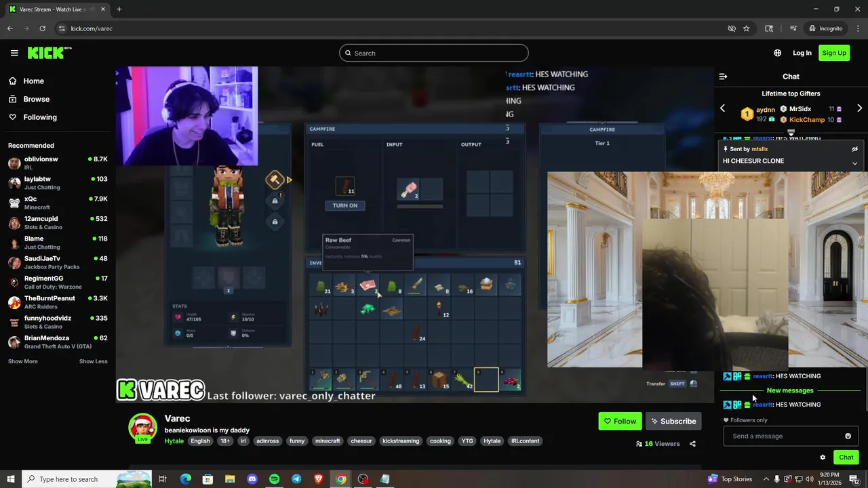Image resolution: width=868 pixels, height=488 pixels.
Task: Show previous top gifters
Action: coord(722,108)
